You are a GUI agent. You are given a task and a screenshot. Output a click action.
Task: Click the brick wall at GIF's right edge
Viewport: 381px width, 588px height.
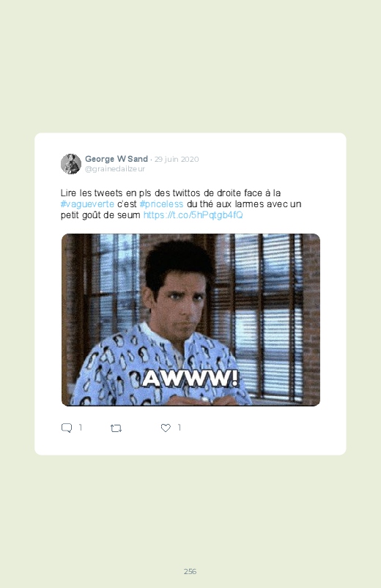click(311, 319)
